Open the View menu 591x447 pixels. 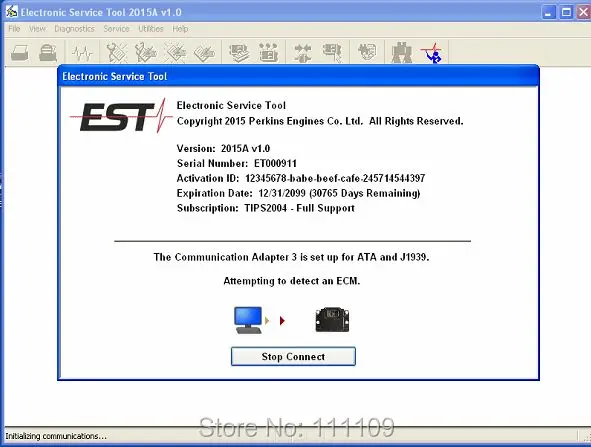pos(37,29)
